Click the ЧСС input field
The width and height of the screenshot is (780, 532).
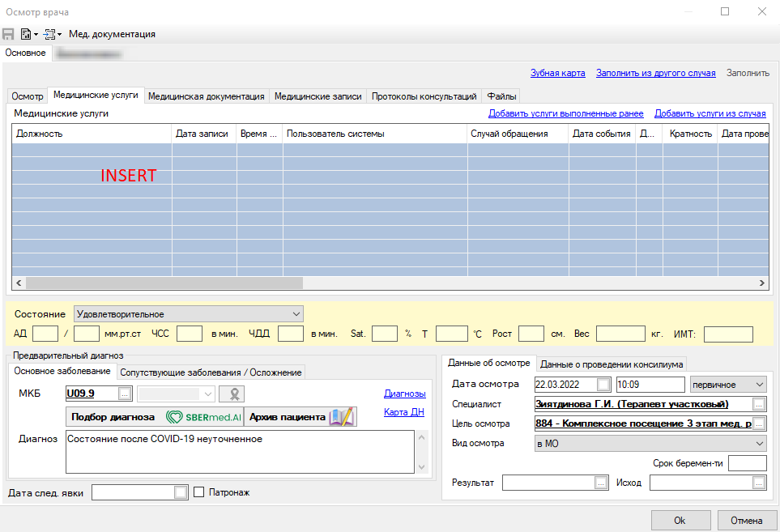click(x=190, y=334)
